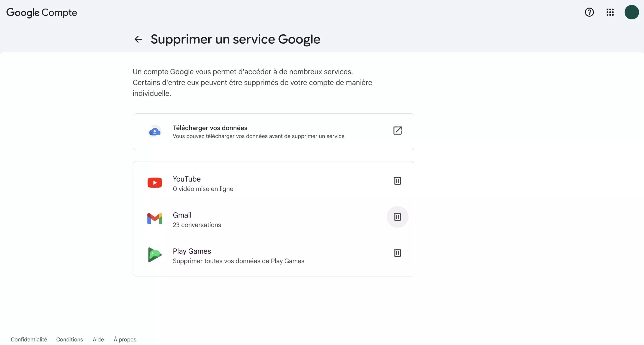Delete Gmail using its trash icon
Viewport: 644px width, 345px height.
(x=397, y=217)
